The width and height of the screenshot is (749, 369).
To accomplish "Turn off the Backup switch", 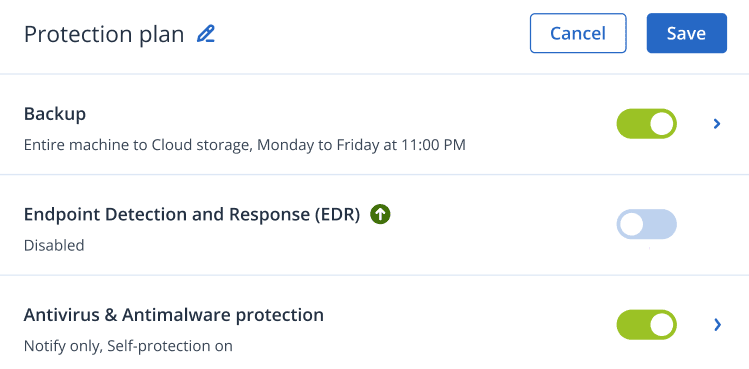I will tap(646, 124).
